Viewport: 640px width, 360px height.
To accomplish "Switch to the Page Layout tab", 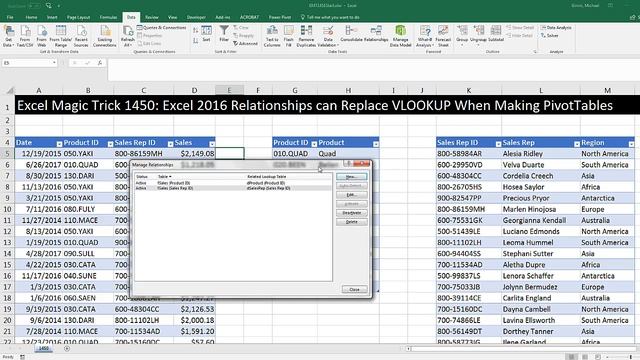I will coord(78,17).
